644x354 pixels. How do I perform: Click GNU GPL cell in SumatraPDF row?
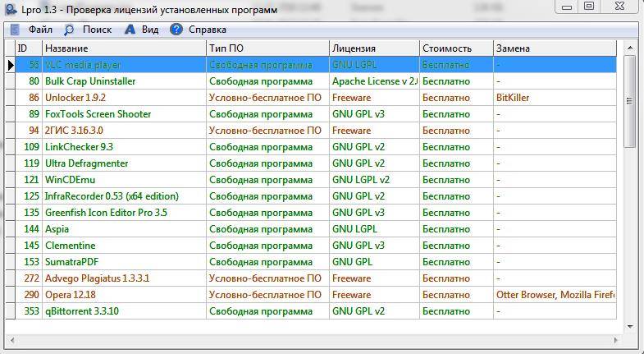(x=375, y=262)
